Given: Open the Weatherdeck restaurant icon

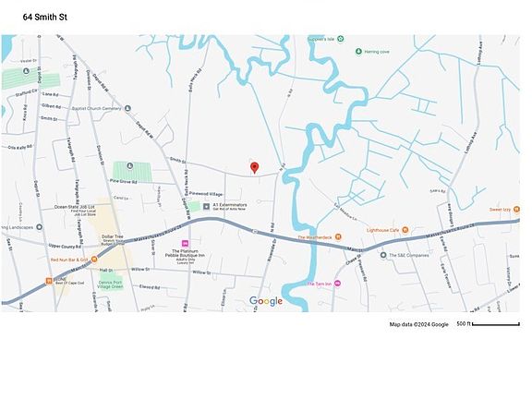Looking at the screenshot, I should pos(338,236).
